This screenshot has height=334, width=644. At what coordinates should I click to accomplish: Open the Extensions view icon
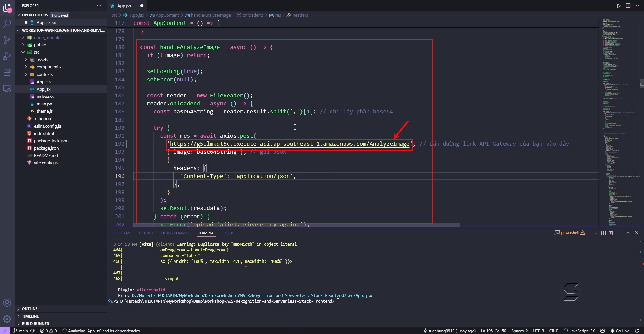(7, 72)
